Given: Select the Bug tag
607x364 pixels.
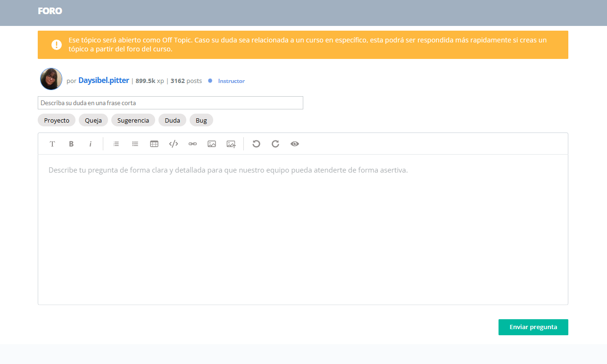Looking at the screenshot, I should tap(201, 120).
